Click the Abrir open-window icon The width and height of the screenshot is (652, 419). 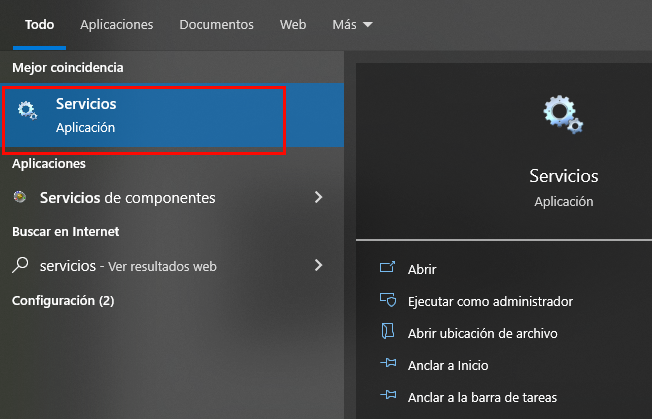[x=388, y=269]
